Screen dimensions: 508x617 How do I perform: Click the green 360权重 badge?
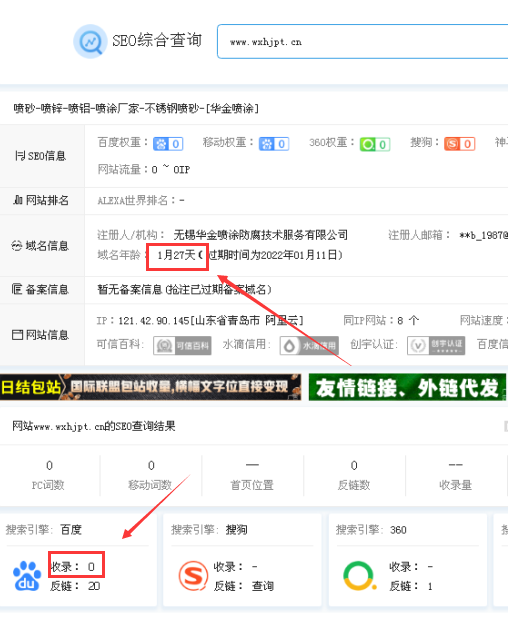click(375, 144)
